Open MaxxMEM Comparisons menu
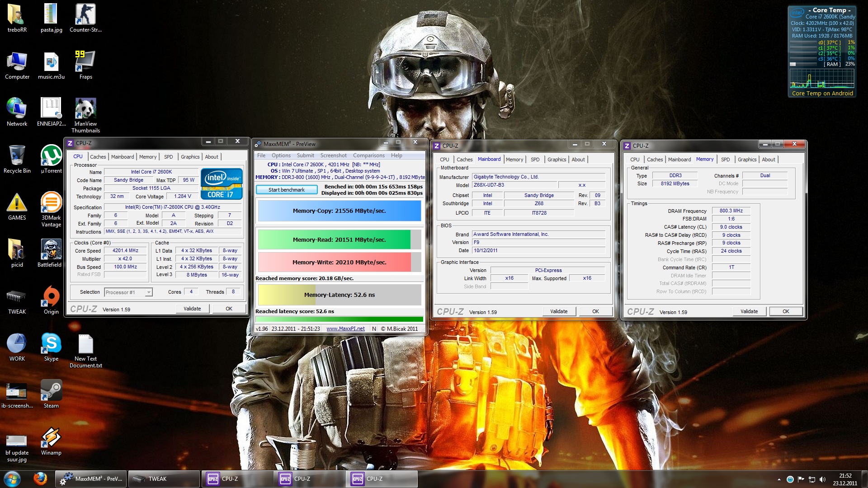868x488 pixels. [x=369, y=155]
